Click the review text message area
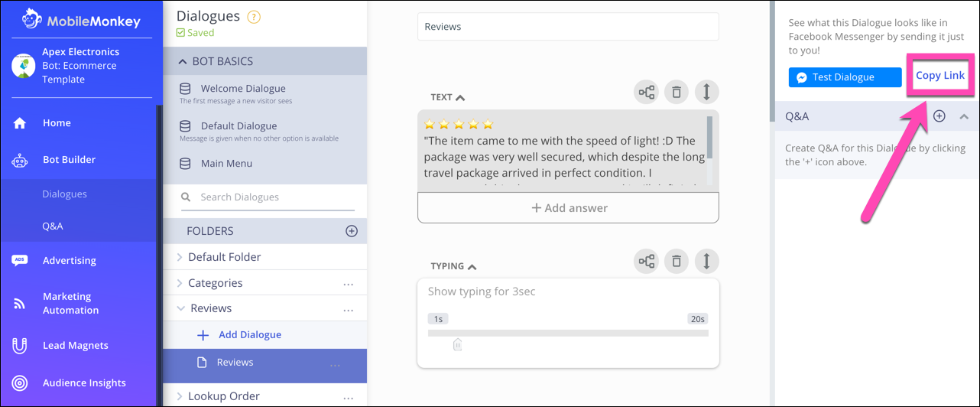Viewport: 980px width, 407px height. click(x=563, y=151)
